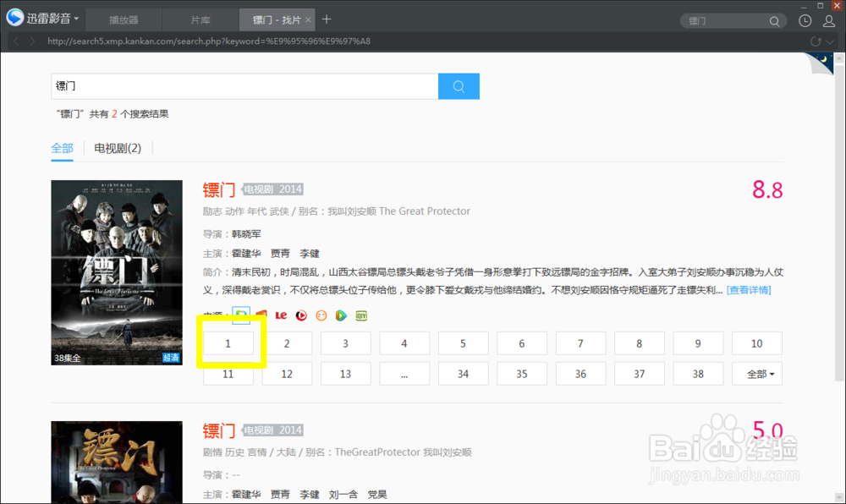Viewport: 846px width, 504px height.
Task: Expand the address bar dropdown chevron
Action: pos(830,41)
